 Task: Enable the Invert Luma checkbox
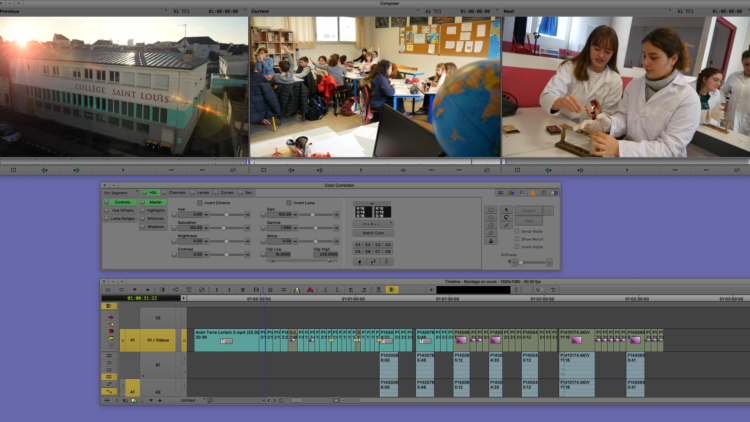point(288,202)
